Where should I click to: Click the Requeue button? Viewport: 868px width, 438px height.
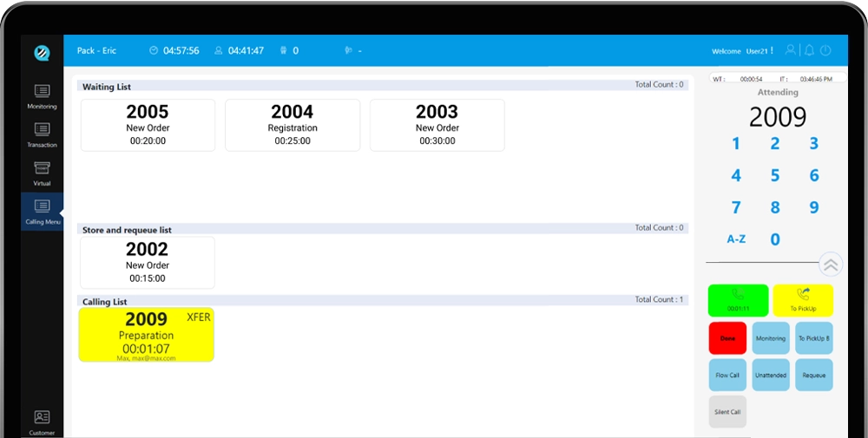click(x=814, y=375)
